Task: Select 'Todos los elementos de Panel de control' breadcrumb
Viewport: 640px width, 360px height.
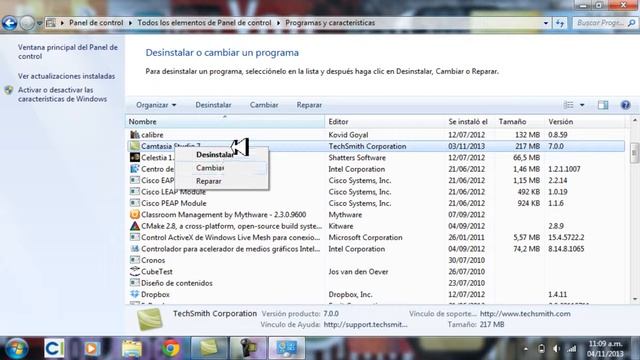Action: [x=204, y=23]
